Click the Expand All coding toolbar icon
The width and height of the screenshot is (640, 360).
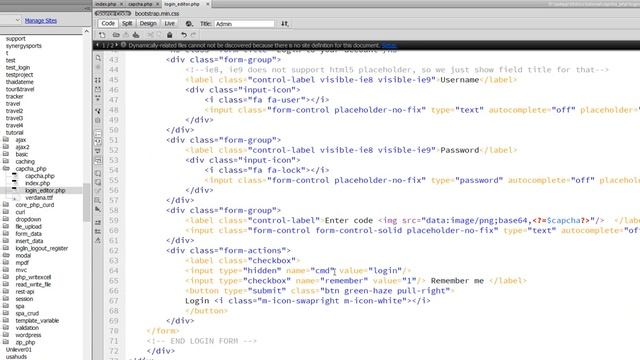98,98
